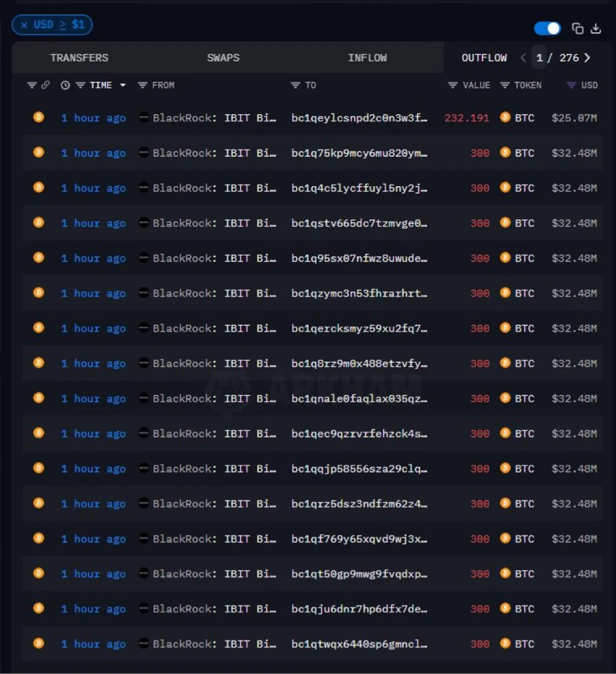Click '1 hour ago' in bc1qnale0faq row

pyautogui.click(x=93, y=398)
